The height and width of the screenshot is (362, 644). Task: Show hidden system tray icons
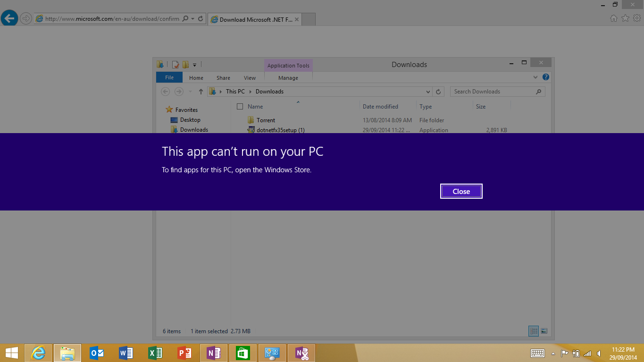pos(553,354)
